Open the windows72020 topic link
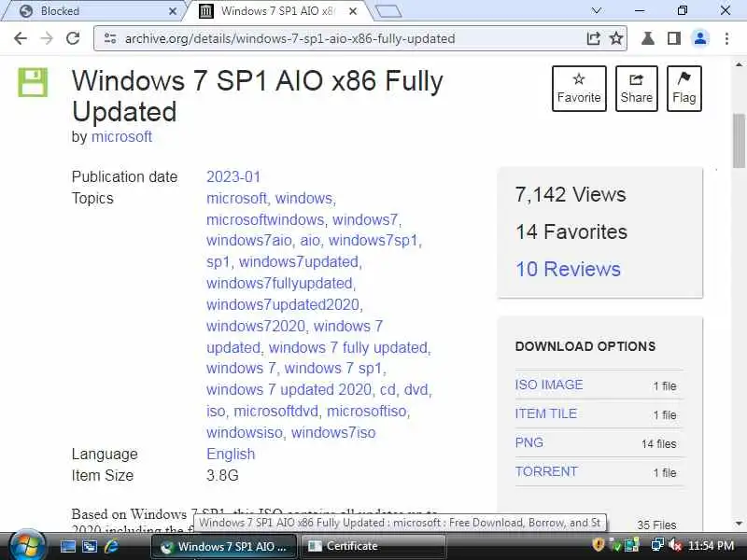Image resolution: width=747 pixels, height=560 pixels. coord(255,326)
